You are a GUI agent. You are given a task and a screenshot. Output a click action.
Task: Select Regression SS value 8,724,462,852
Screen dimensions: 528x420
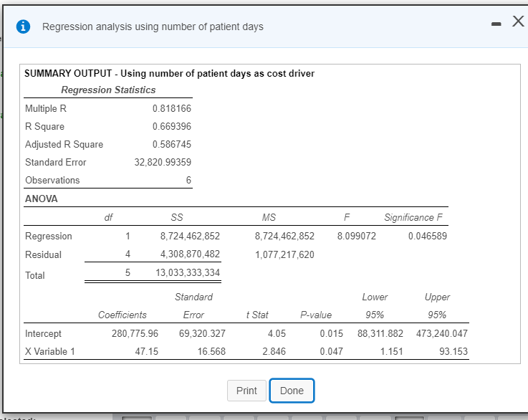pyautogui.click(x=190, y=236)
